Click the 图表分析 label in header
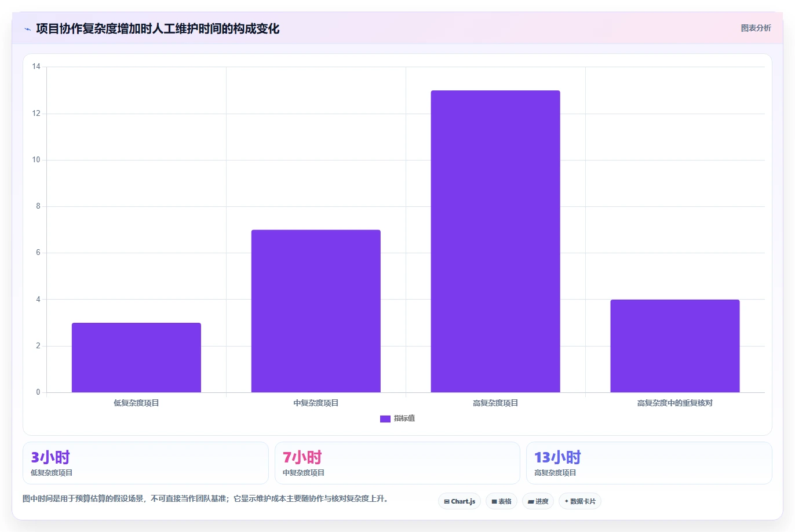 [x=756, y=28]
